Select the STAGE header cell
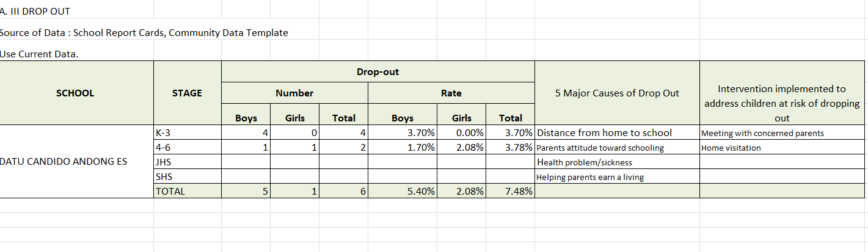The image size is (868, 252). click(x=188, y=93)
